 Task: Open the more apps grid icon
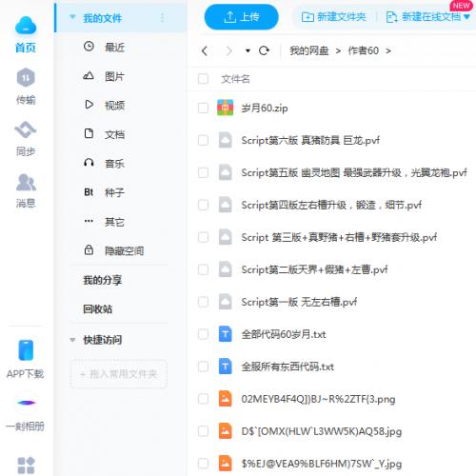coord(26,466)
